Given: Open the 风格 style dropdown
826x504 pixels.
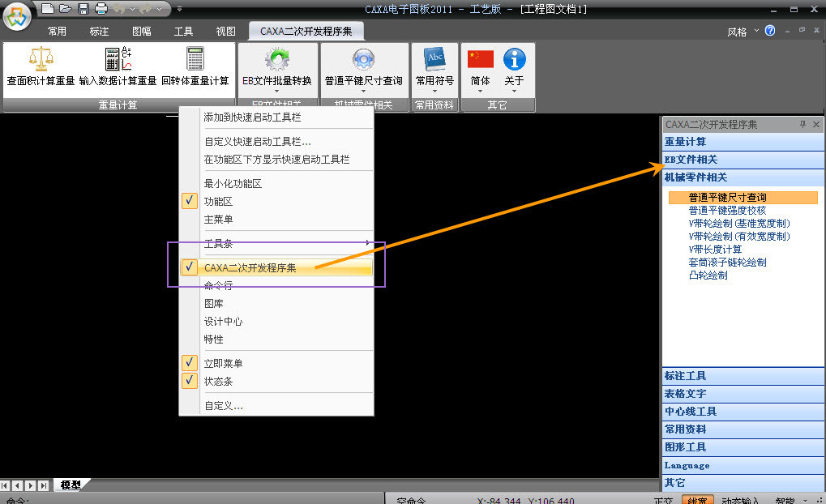Looking at the screenshot, I should [743, 32].
